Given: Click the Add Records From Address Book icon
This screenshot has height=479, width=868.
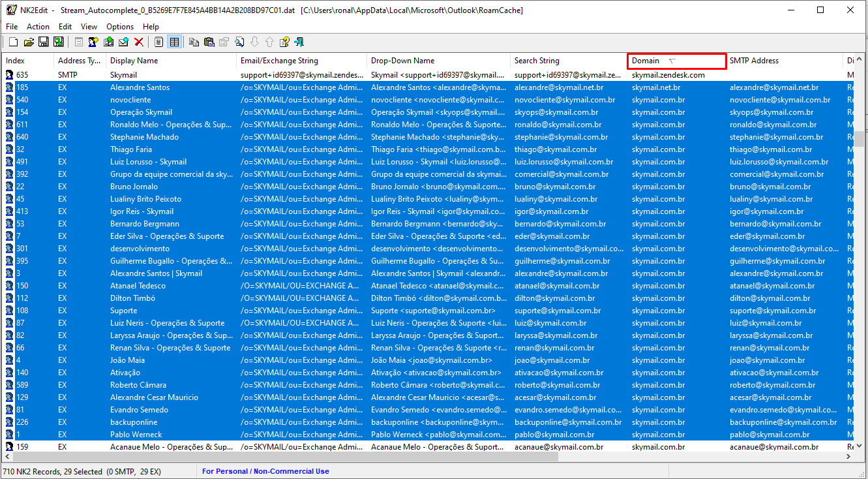Looking at the screenshot, I should click(x=108, y=42).
